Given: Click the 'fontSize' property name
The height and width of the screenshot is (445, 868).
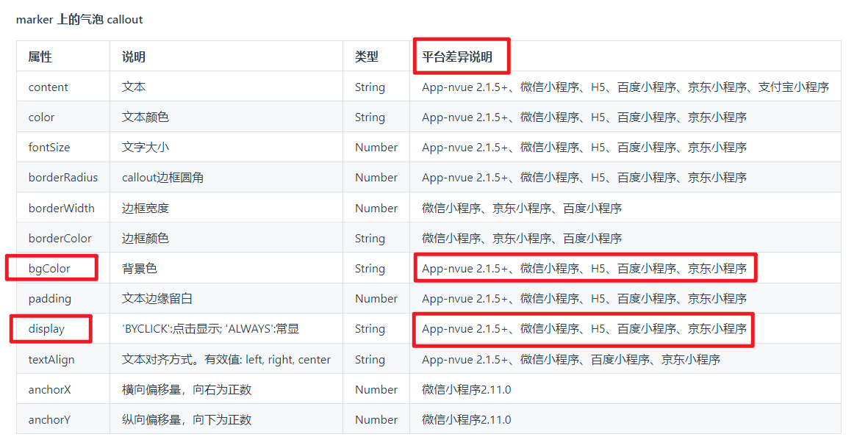Looking at the screenshot, I should pos(49,147).
